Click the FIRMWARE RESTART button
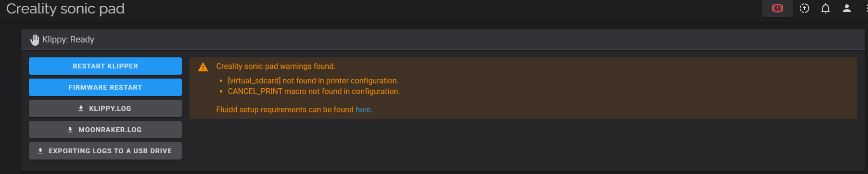The width and height of the screenshot is (868, 174). (x=105, y=87)
